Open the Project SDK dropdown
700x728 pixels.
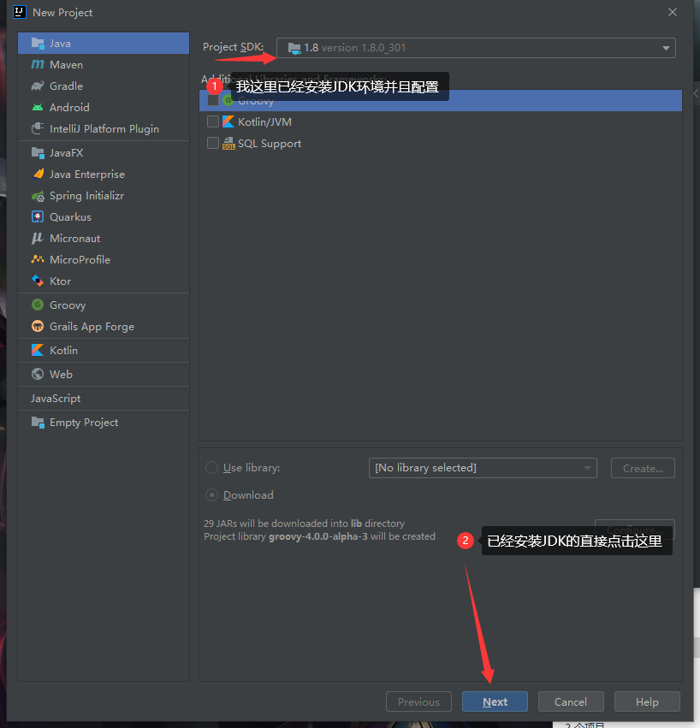tap(476, 48)
